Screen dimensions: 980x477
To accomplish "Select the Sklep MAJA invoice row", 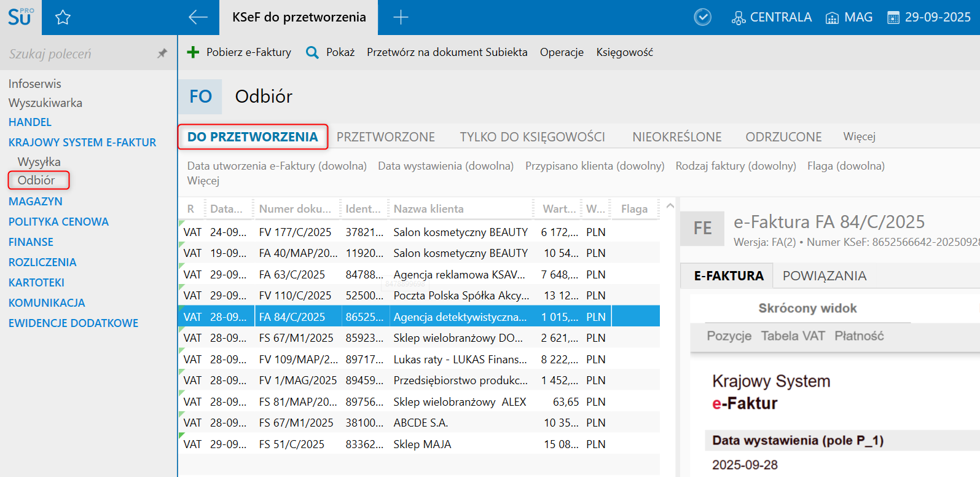I will coord(419,444).
